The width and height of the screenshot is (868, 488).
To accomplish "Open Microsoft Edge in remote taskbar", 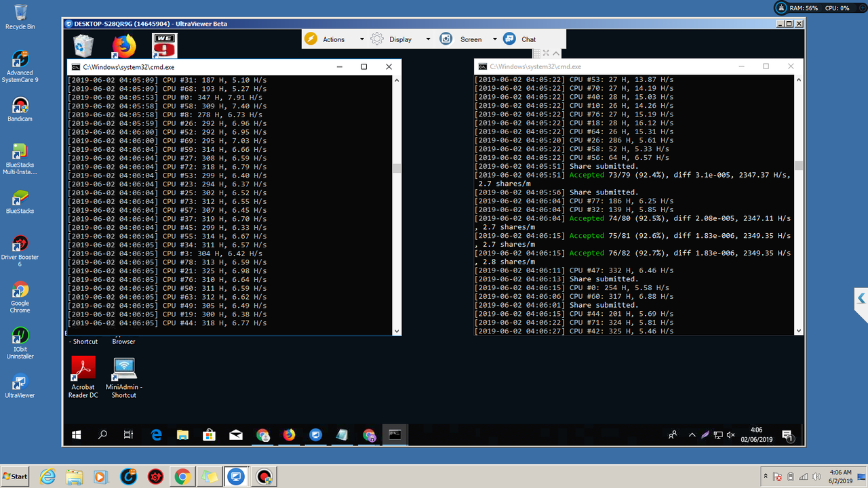I will (x=157, y=435).
